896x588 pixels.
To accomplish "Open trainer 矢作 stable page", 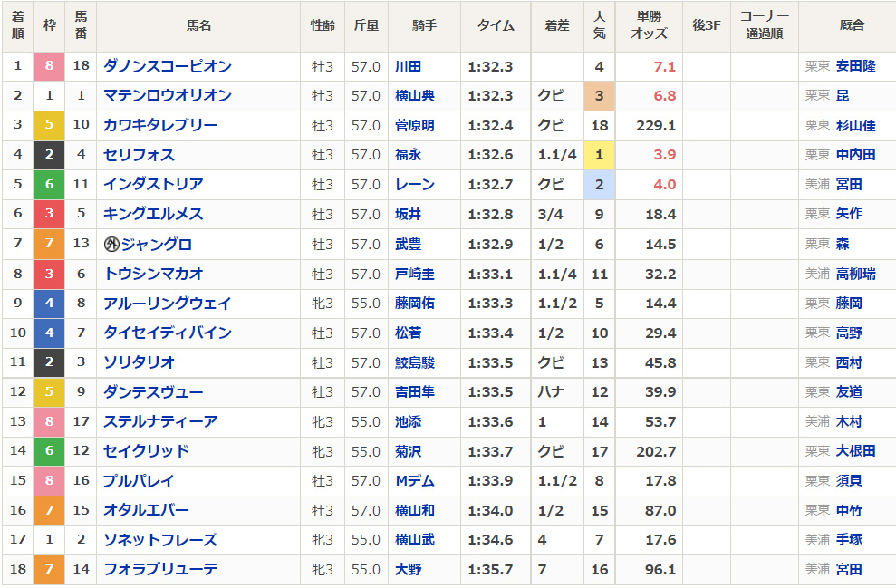I will tap(849, 214).
